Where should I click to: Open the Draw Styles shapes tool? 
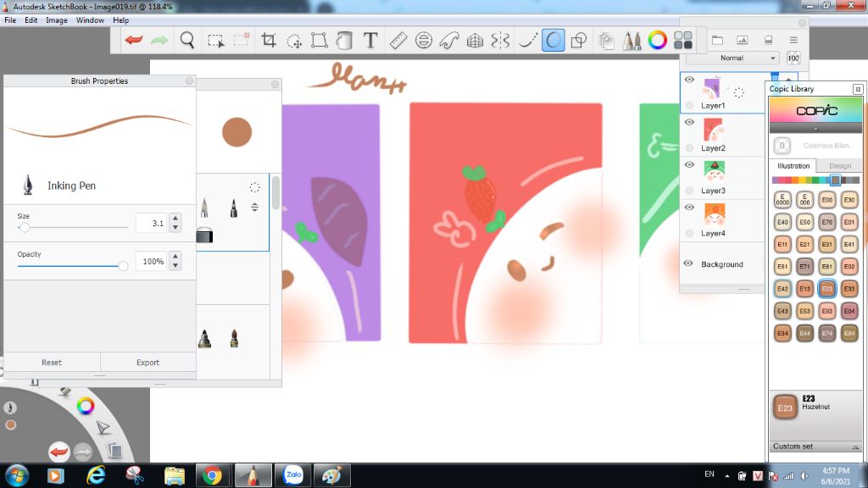[578, 40]
